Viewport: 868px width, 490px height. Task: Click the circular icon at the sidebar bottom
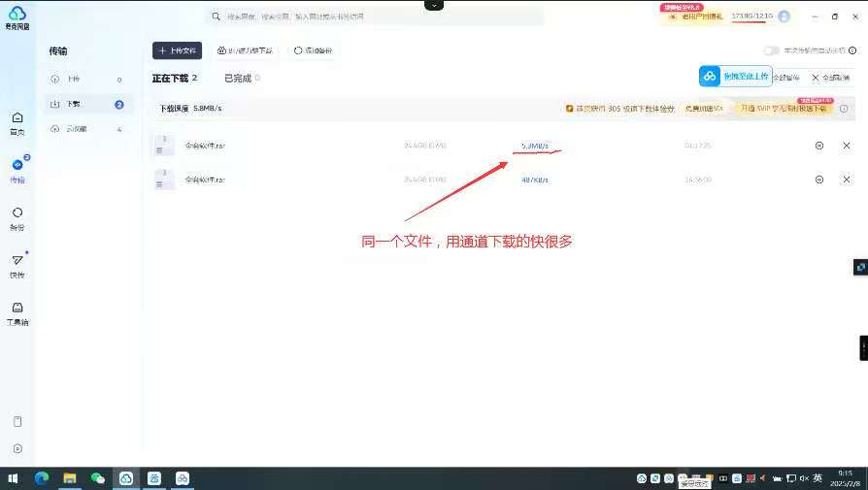17,448
